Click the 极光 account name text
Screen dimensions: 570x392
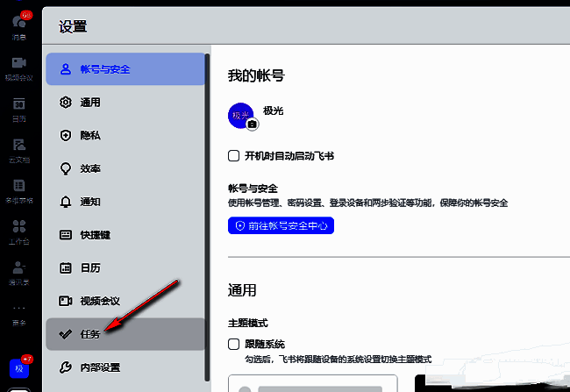[273, 110]
